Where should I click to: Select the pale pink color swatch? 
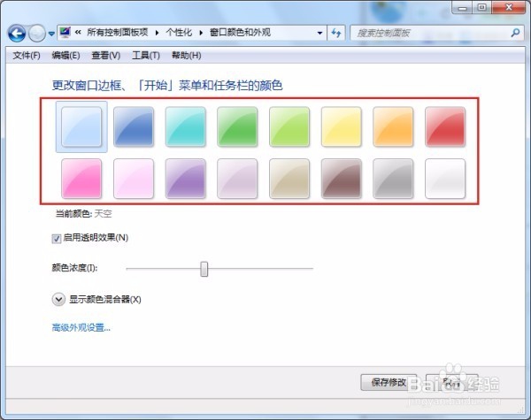click(x=134, y=179)
